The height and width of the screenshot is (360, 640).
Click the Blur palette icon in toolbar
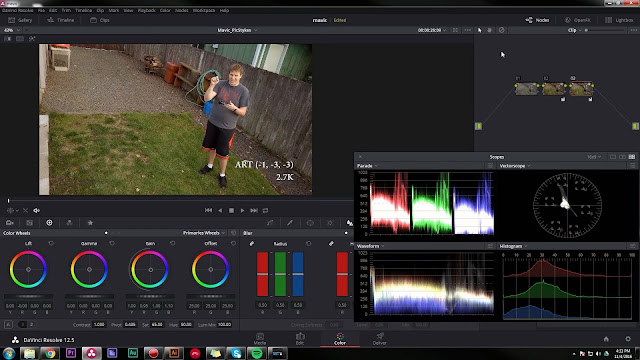click(x=349, y=223)
